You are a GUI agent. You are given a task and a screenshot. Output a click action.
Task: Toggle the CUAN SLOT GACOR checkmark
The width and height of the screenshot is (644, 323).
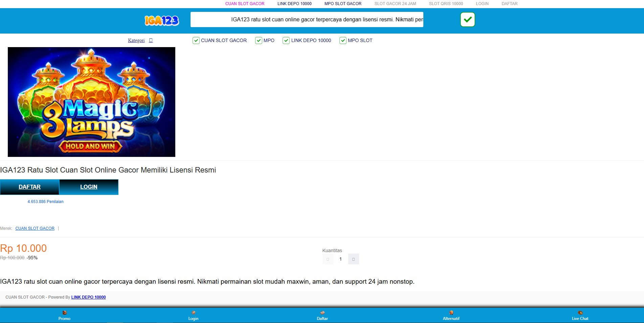pyautogui.click(x=196, y=41)
